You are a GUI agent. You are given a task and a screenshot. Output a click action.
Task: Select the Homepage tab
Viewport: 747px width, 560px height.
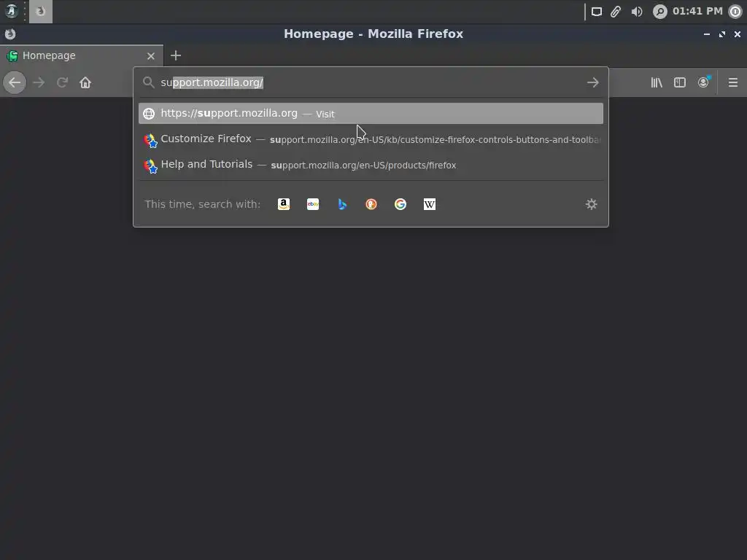[82, 55]
